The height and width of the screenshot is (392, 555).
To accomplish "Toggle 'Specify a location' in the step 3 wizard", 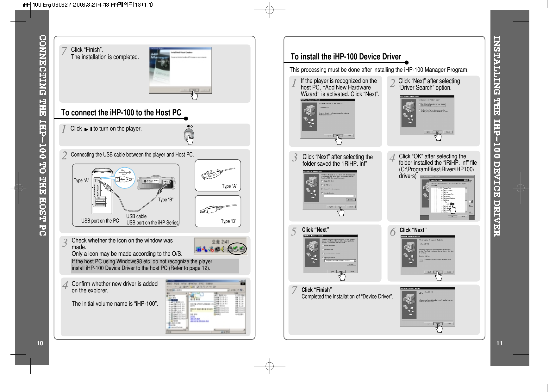I will 322,193.
